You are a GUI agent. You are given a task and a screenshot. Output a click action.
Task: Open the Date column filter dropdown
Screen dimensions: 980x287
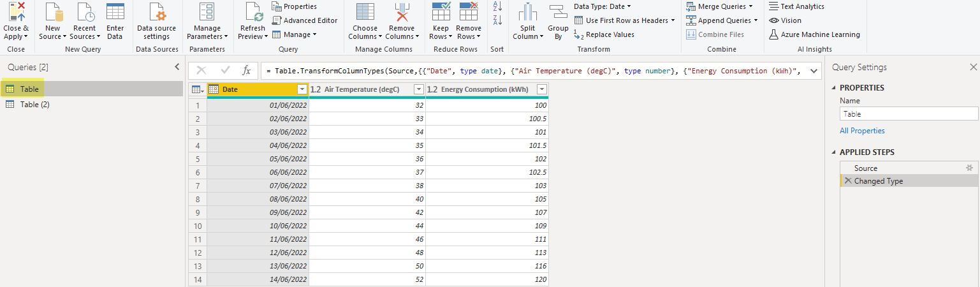pos(302,89)
